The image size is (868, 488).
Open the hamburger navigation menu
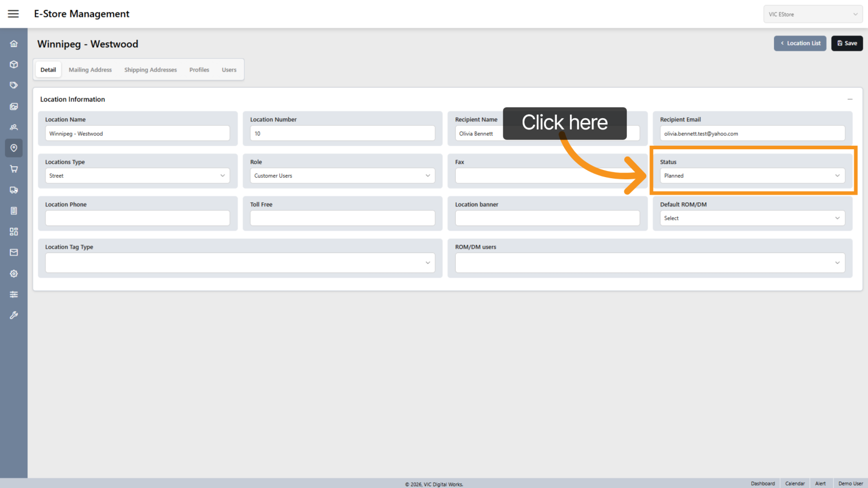[x=13, y=14]
